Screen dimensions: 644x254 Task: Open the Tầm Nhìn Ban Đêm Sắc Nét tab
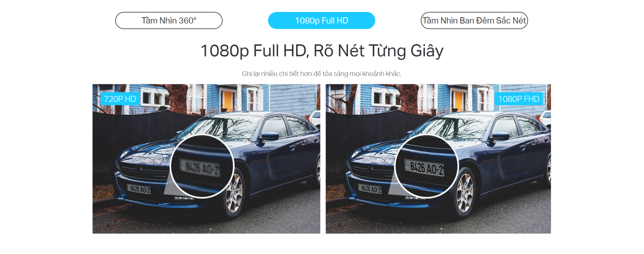474,21
